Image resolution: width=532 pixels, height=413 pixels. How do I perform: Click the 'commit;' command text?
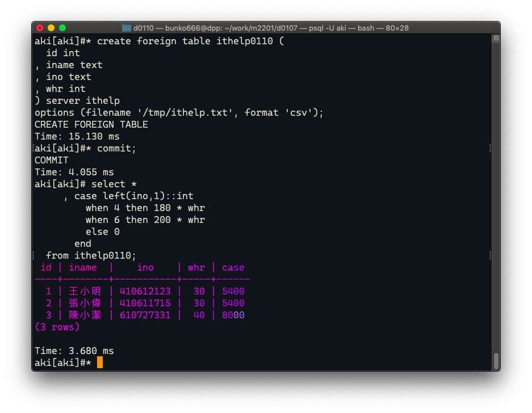(x=116, y=148)
